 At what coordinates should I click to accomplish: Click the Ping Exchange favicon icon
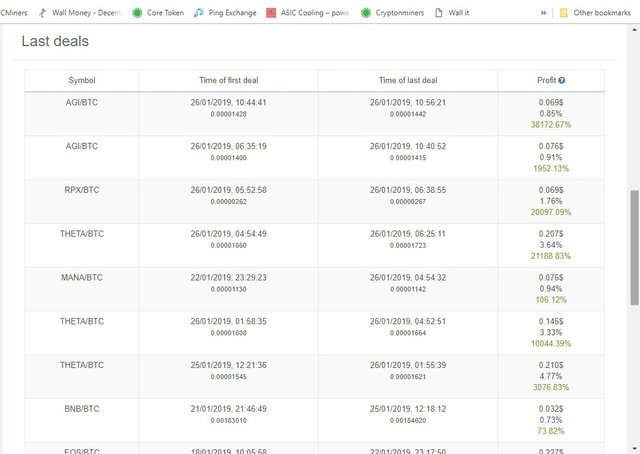point(199,13)
